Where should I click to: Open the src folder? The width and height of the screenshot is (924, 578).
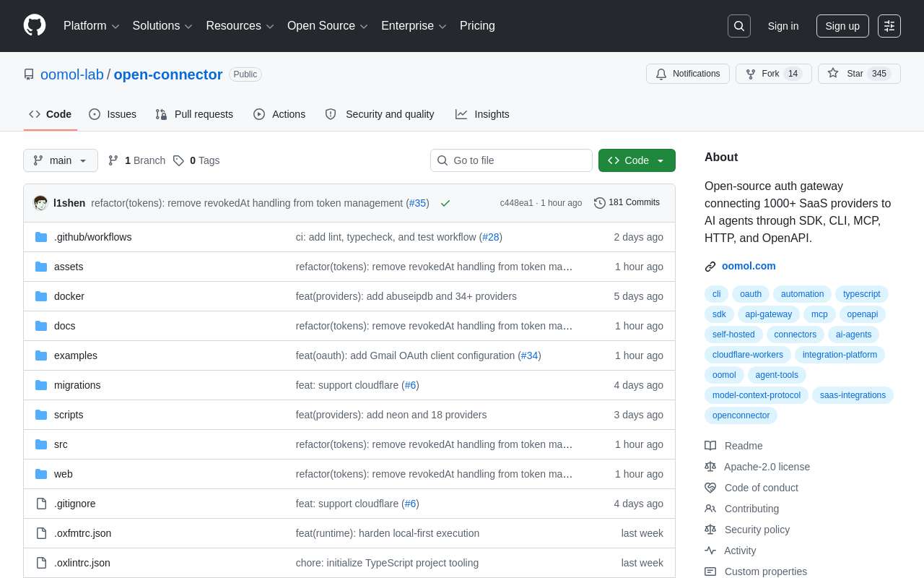[x=61, y=444]
